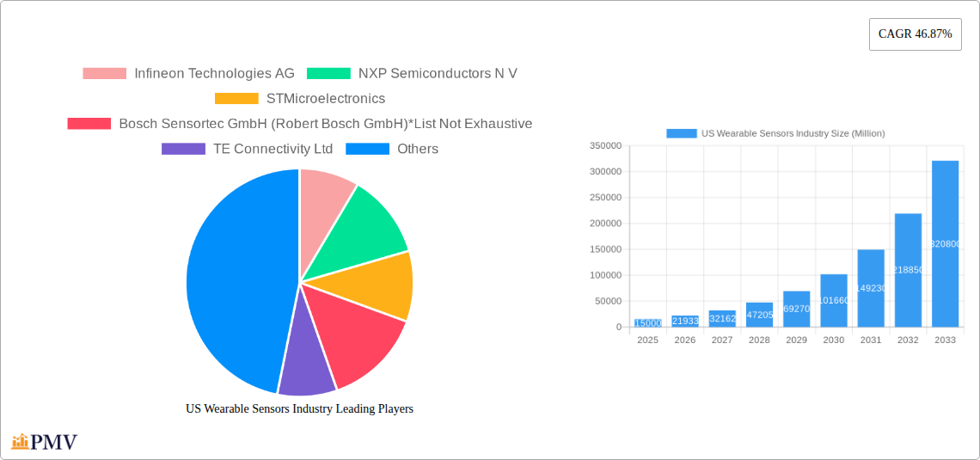Click the Others blue legend swatch

[368, 149]
